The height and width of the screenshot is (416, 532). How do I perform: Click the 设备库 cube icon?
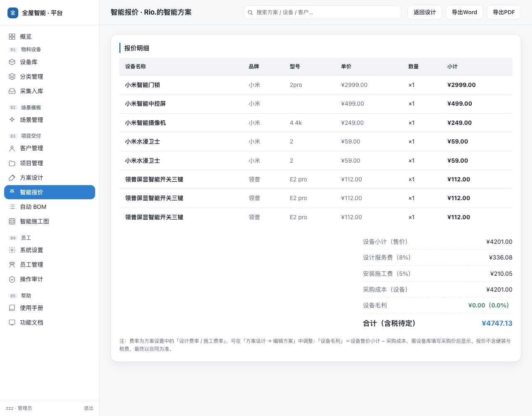click(x=12, y=62)
